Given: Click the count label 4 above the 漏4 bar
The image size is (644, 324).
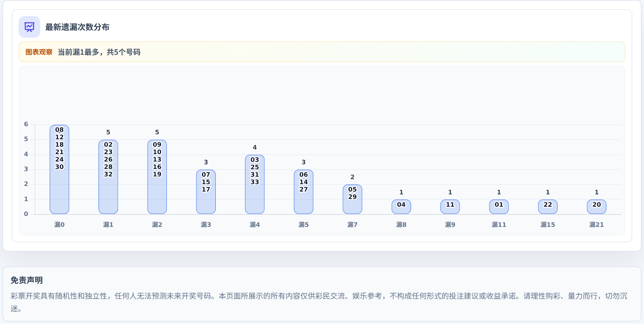Looking at the screenshot, I should [x=255, y=147].
